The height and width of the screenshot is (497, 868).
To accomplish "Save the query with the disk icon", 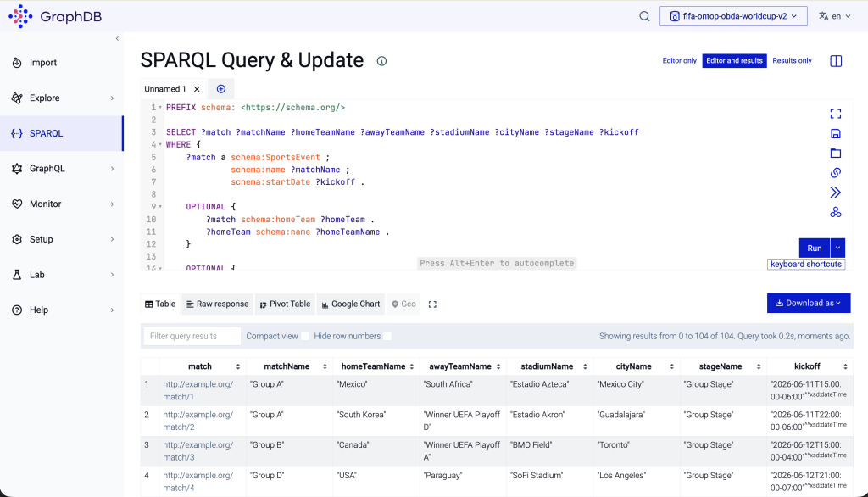I will (x=836, y=133).
